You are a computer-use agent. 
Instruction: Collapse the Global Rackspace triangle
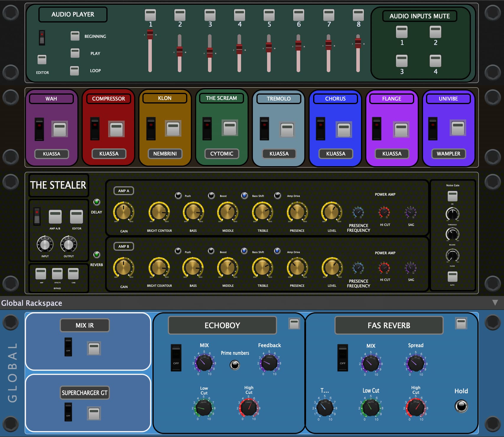(x=495, y=303)
